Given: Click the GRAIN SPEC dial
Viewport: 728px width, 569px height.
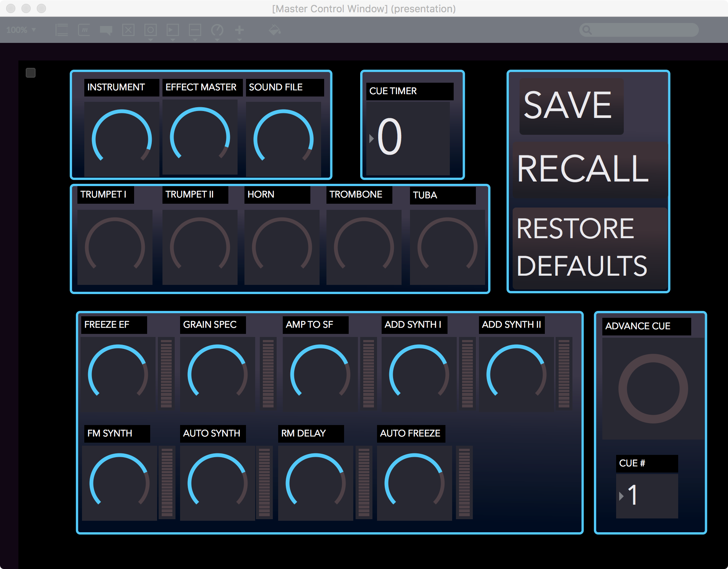Looking at the screenshot, I should [218, 374].
